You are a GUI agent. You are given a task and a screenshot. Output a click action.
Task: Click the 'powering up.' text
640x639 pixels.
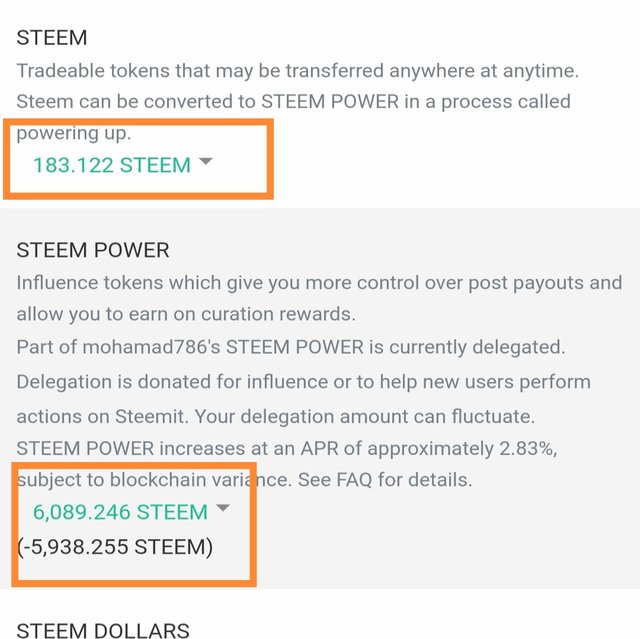[x=74, y=133]
